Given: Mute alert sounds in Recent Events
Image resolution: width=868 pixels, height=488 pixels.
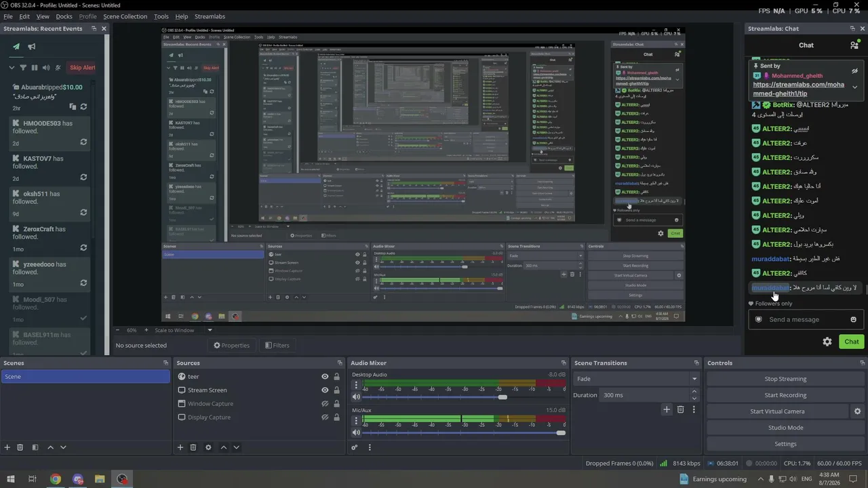Looking at the screenshot, I should [46, 68].
